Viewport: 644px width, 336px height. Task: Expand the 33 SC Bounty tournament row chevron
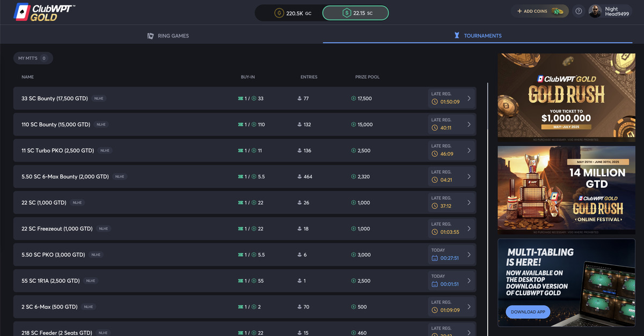pyautogui.click(x=468, y=99)
